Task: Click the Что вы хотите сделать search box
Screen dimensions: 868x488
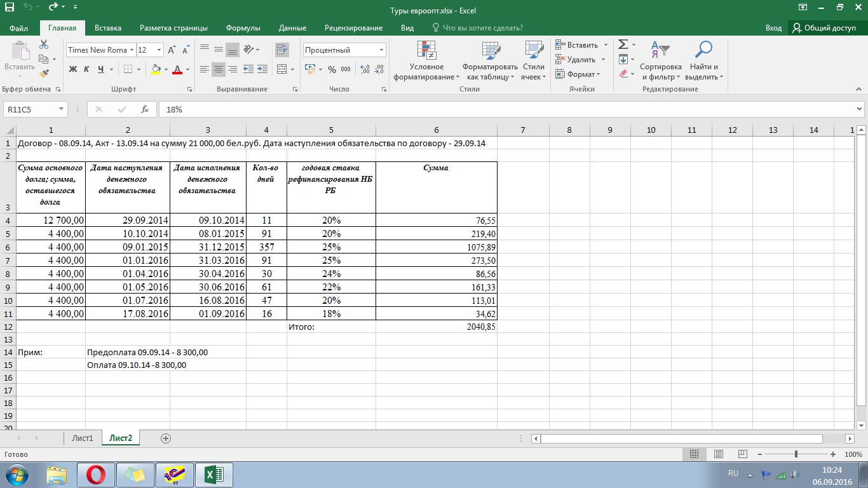Action: point(478,28)
